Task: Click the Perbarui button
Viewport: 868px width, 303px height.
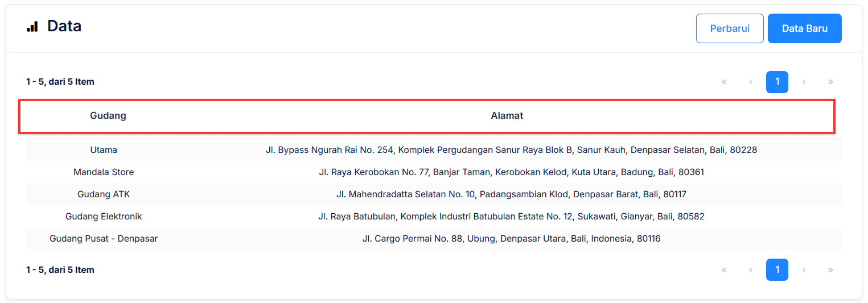Action: [x=729, y=28]
